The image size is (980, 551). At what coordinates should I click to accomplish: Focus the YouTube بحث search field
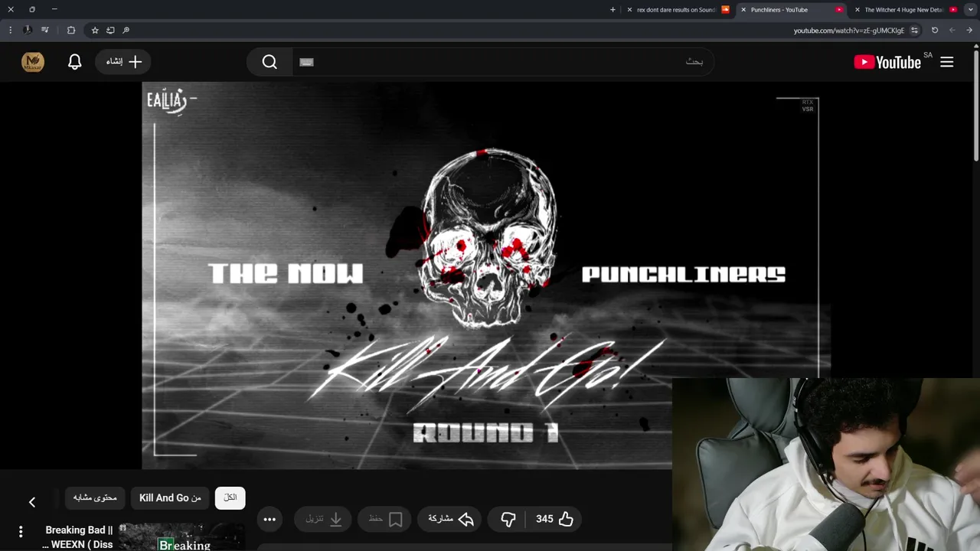(x=502, y=62)
